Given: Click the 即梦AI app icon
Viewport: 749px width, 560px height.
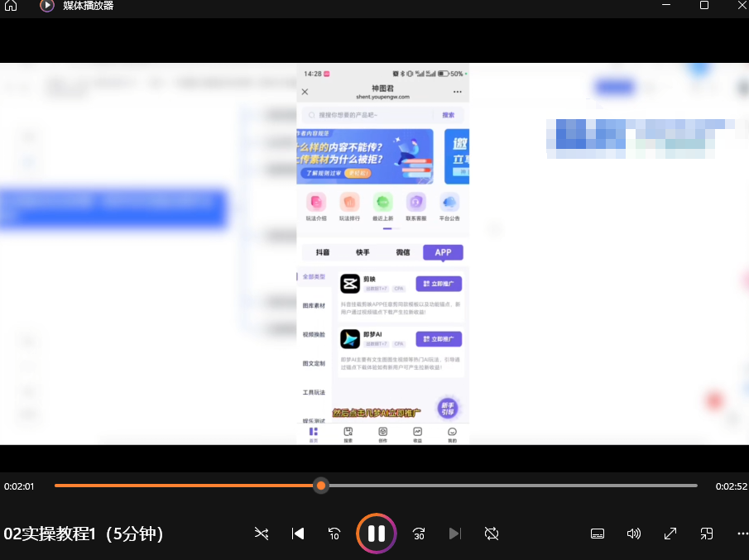Looking at the screenshot, I should click(x=350, y=339).
